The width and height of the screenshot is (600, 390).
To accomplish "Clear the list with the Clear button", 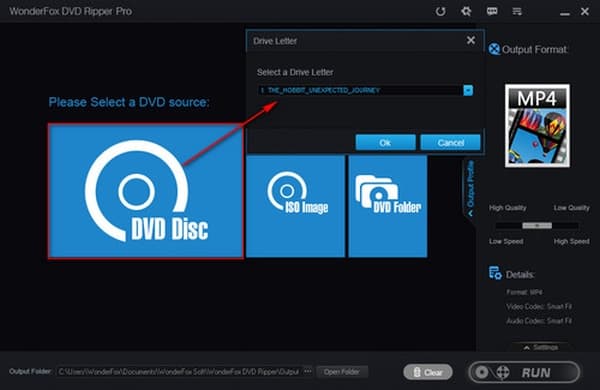I will [428, 372].
